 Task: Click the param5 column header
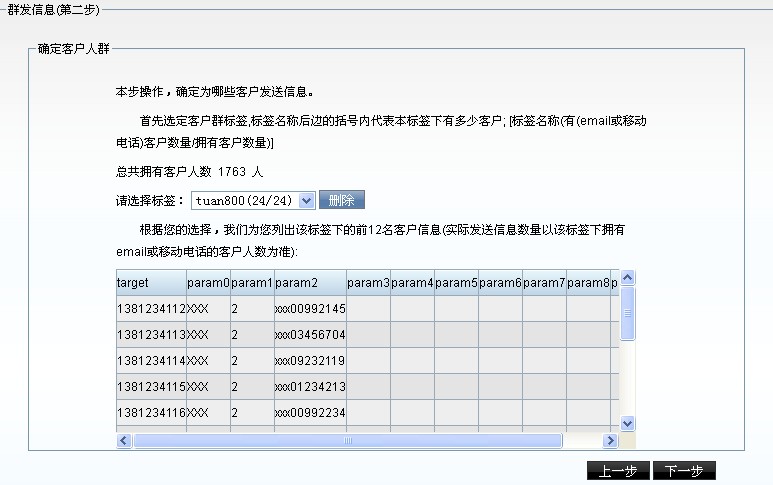coord(456,283)
